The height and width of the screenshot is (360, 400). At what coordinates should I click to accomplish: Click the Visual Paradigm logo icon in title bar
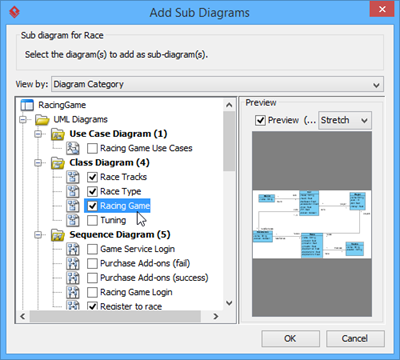click(14, 12)
